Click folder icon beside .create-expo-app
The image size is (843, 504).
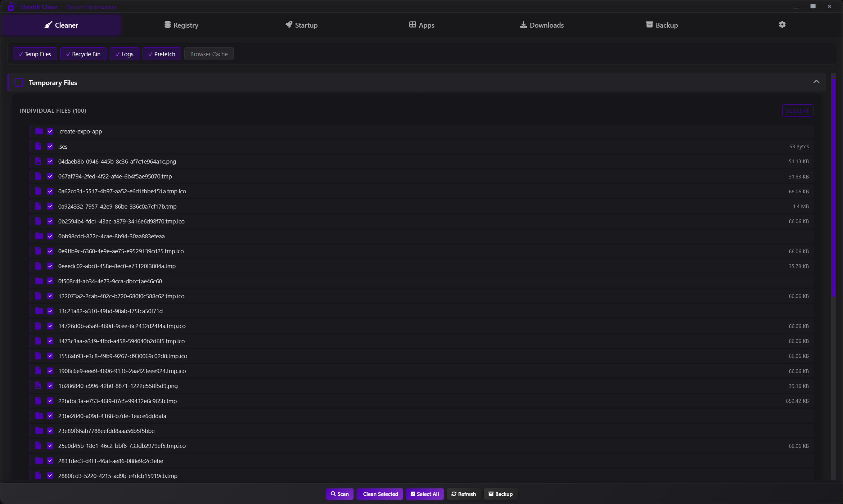pos(39,131)
